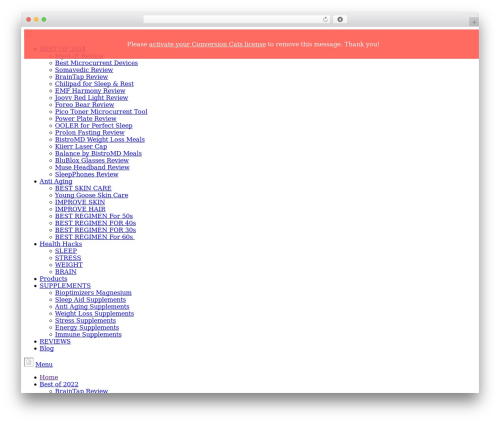Open Balance by BistroMD Meals link
The width and height of the screenshot is (500, 423).
pos(98,154)
